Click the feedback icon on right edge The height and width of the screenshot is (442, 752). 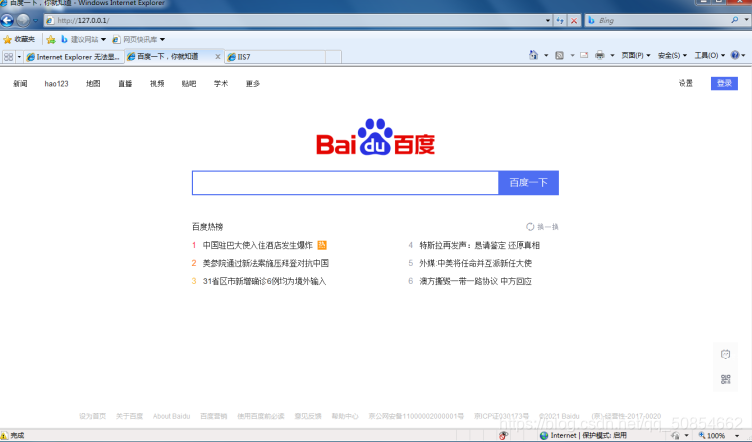(x=725, y=354)
